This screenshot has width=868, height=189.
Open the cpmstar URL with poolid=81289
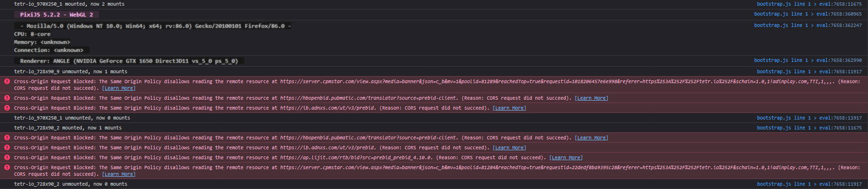pyautogui.click(x=558, y=82)
